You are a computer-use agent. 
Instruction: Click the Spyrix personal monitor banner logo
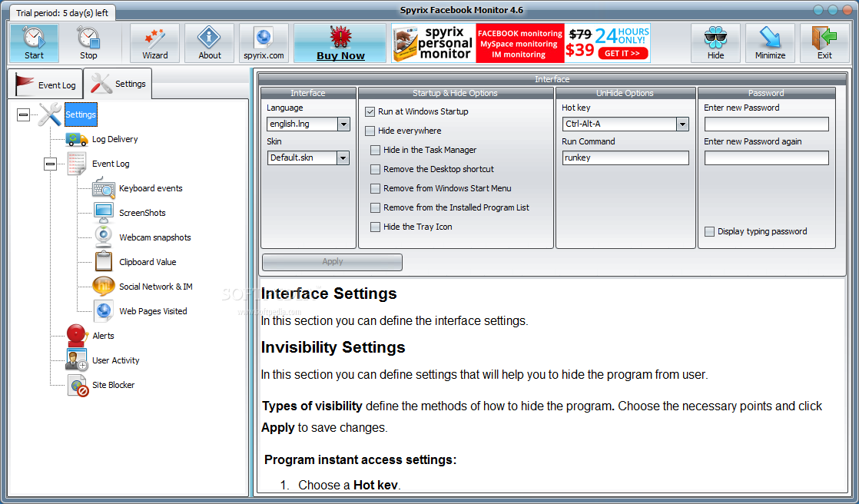pos(433,43)
